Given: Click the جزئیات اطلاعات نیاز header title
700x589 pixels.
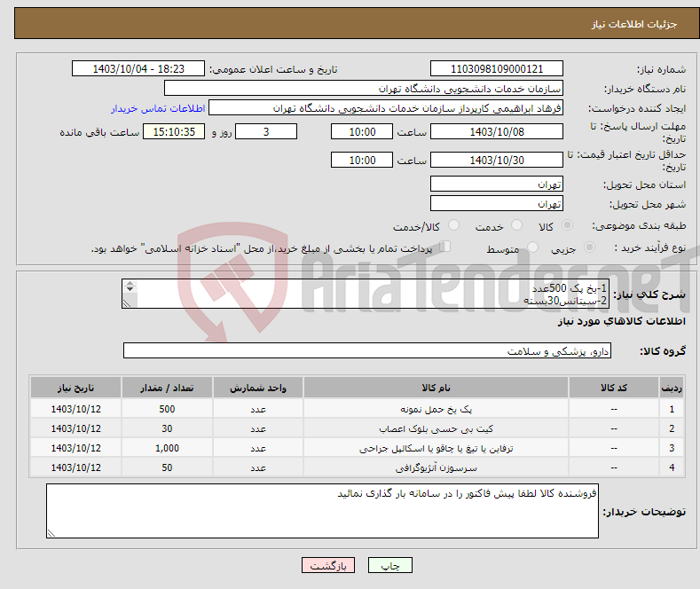Looking at the screenshot, I should [x=634, y=24].
